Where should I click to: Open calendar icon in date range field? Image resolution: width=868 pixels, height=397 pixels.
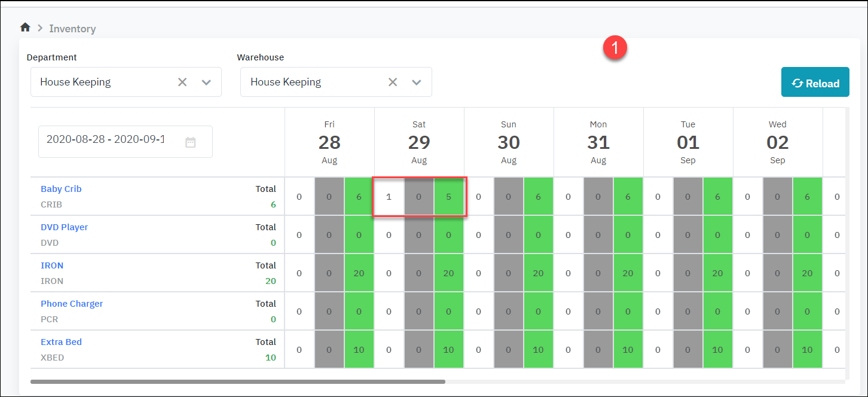click(191, 142)
